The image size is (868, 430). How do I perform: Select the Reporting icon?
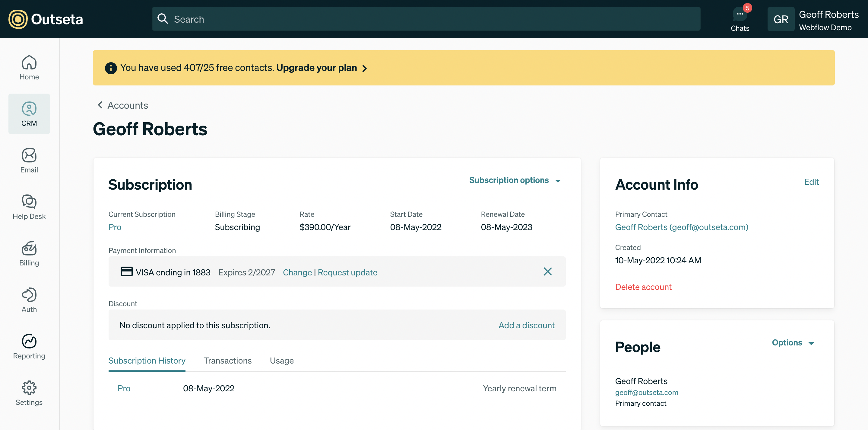click(29, 346)
